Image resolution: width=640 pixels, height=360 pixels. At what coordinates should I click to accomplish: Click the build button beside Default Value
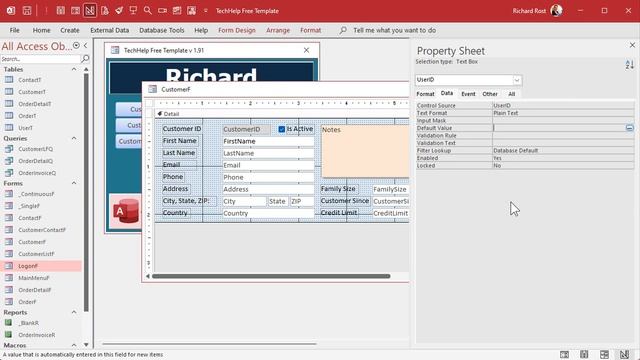(630, 128)
